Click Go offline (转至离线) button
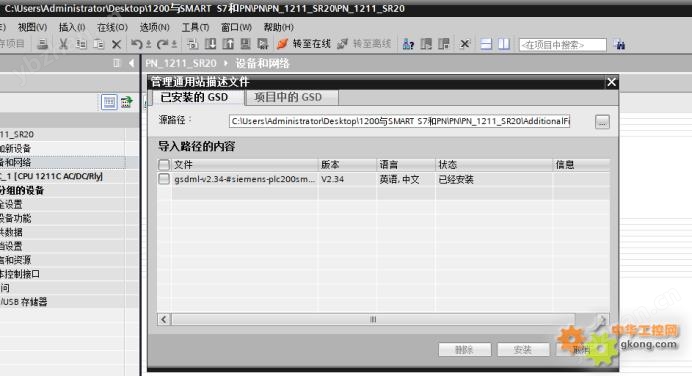This screenshot has height=376, width=692. click(x=365, y=44)
